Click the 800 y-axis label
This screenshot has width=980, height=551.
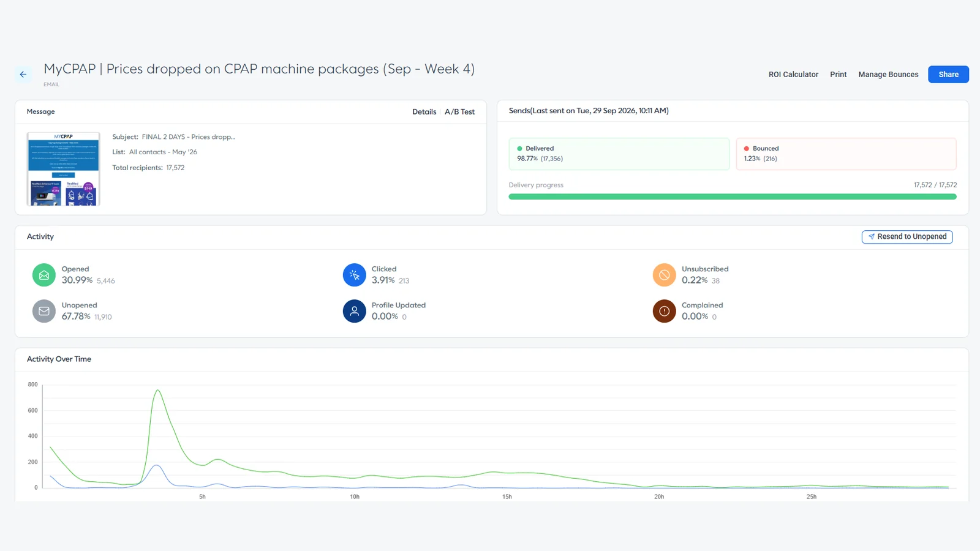[x=32, y=385]
